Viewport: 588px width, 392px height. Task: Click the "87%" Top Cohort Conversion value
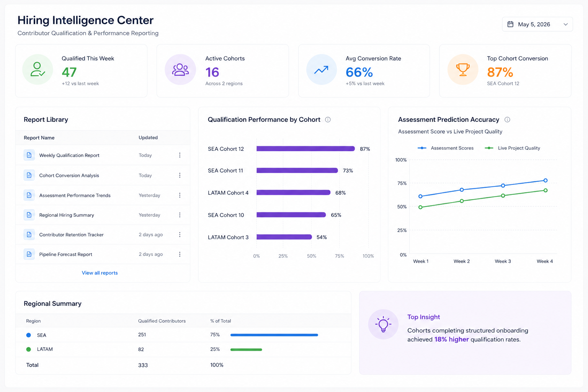coord(500,72)
